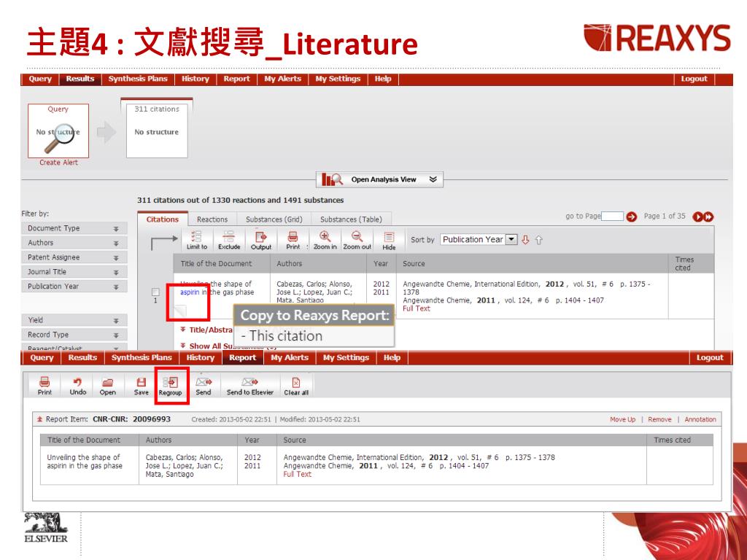Open the Query menu in top bar

[x=40, y=79]
